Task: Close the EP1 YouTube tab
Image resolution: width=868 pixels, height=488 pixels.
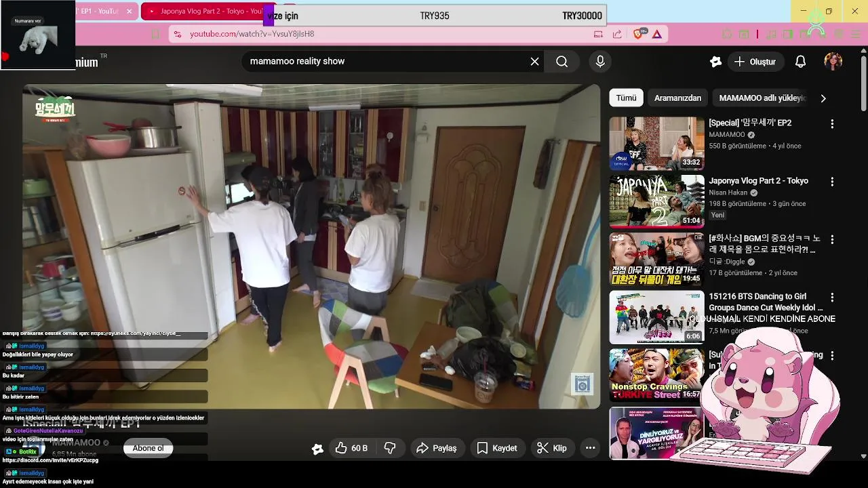Action: pyautogui.click(x=130, y=12)
